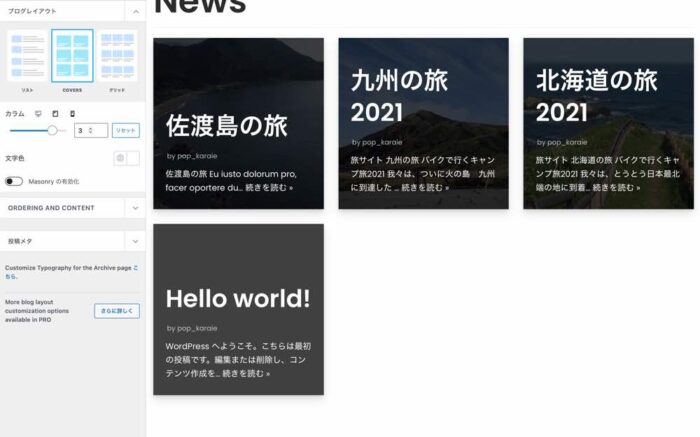Viewport: 700px width, 437px height.
Task: Expand the Ordering and Content section
Action: click(135, 208)
